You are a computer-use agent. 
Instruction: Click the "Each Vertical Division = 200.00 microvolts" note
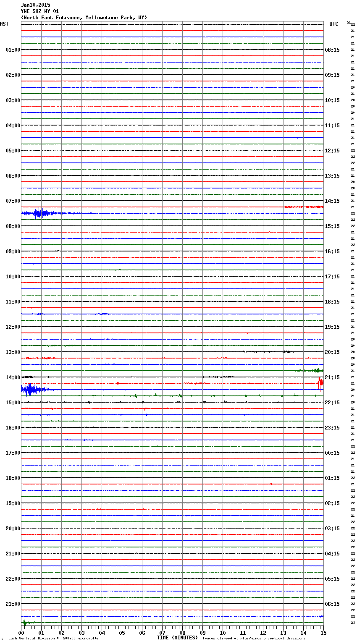[53, 638]
